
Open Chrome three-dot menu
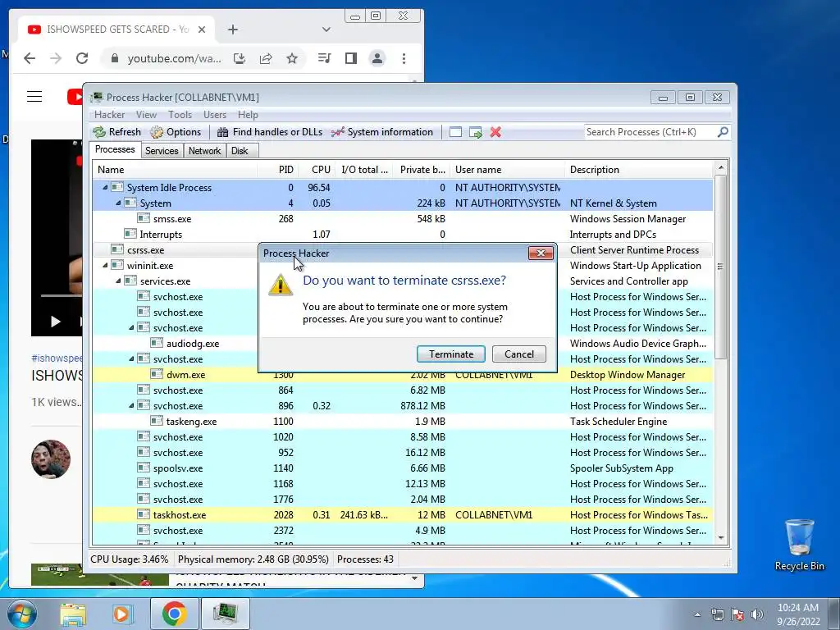pyautogui.click(x=404, y=58)
